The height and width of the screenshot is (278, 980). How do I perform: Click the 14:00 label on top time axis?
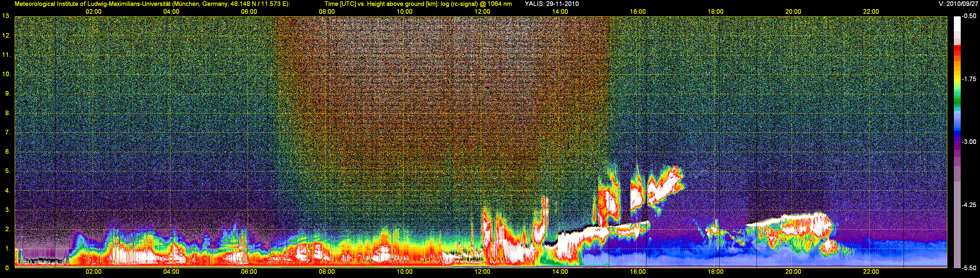pyautogui.click(x=560, y=12)
